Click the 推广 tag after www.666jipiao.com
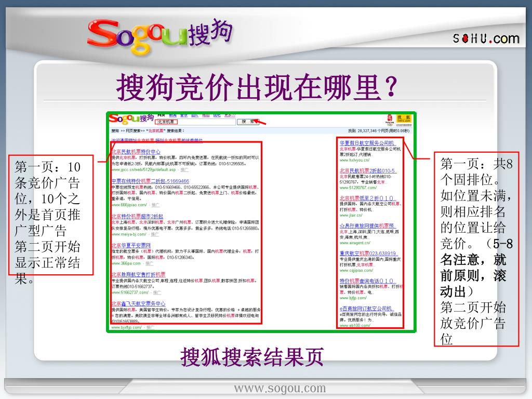Viewport: 532px width, 399px height. click(155, 205)
